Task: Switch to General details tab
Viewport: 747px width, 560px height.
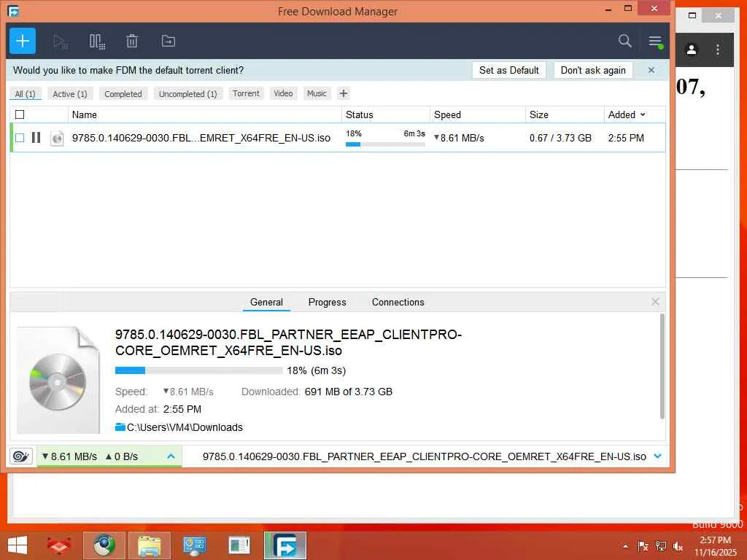Action: (266, 302)
